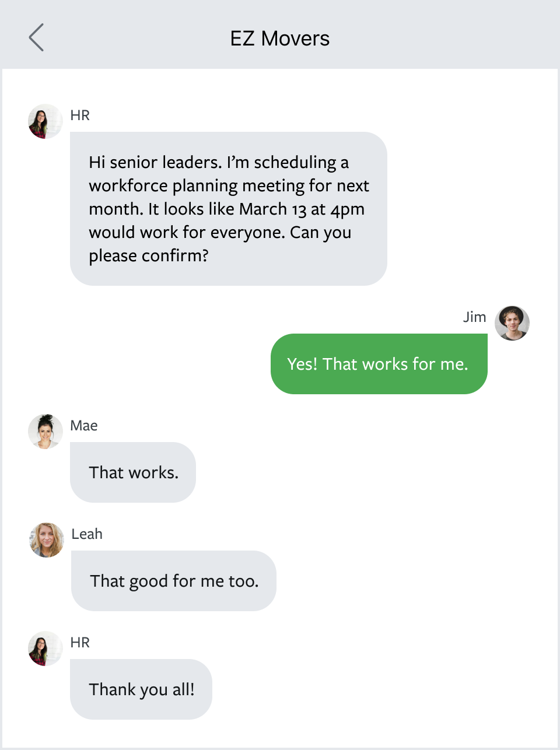
Task: Click Leah's 'That good for me too.' bubble
Action: (x=173, y=580)
